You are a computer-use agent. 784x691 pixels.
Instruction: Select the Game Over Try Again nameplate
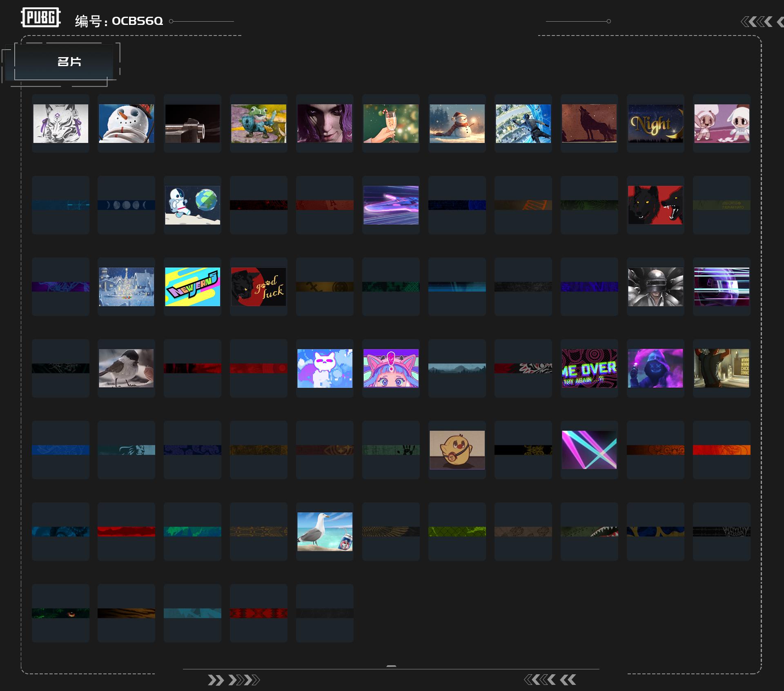[x=589, y=368]
